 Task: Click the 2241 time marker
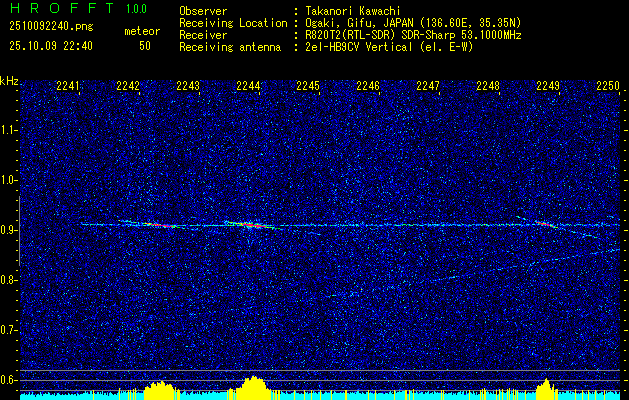(x=68, y=86)
